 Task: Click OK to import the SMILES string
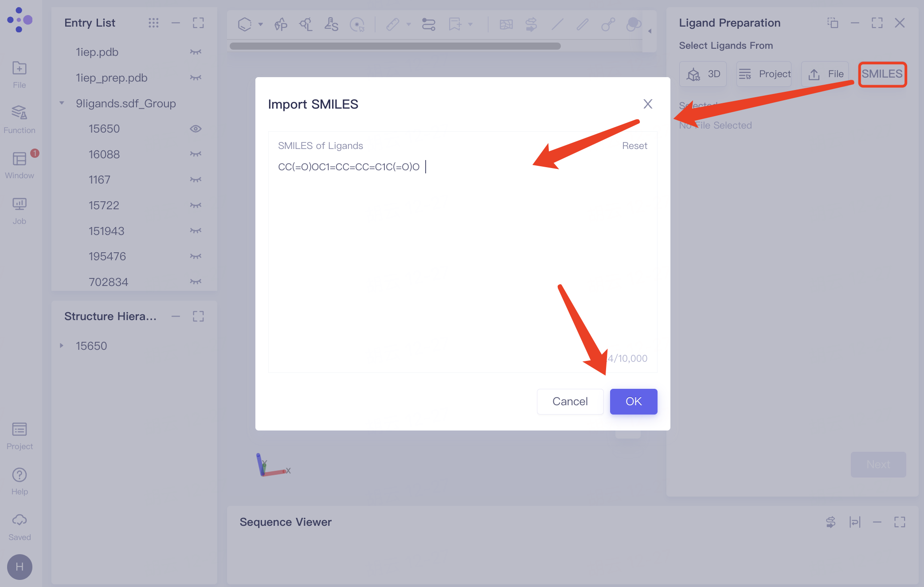633,401
